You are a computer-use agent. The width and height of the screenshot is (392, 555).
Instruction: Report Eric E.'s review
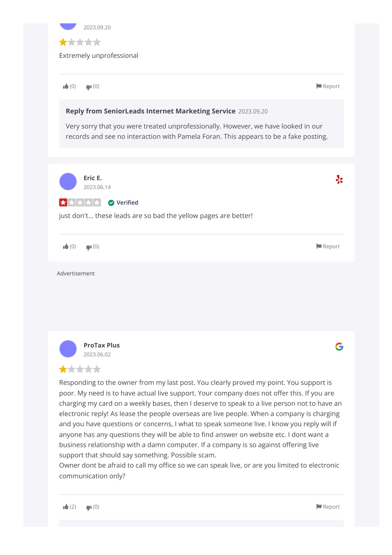328,247
